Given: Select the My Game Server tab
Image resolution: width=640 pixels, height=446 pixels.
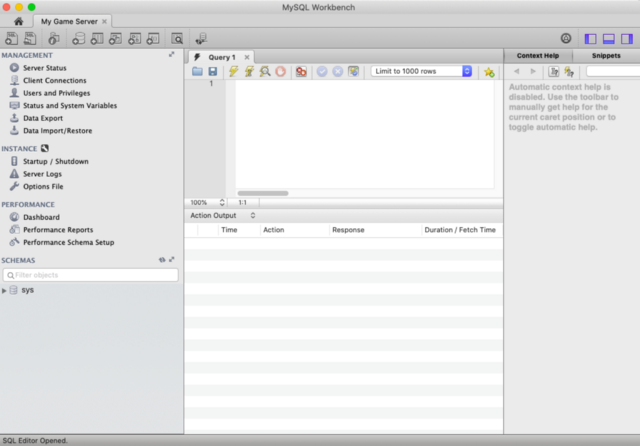Looking at the screenshot, I should point(69,21).
